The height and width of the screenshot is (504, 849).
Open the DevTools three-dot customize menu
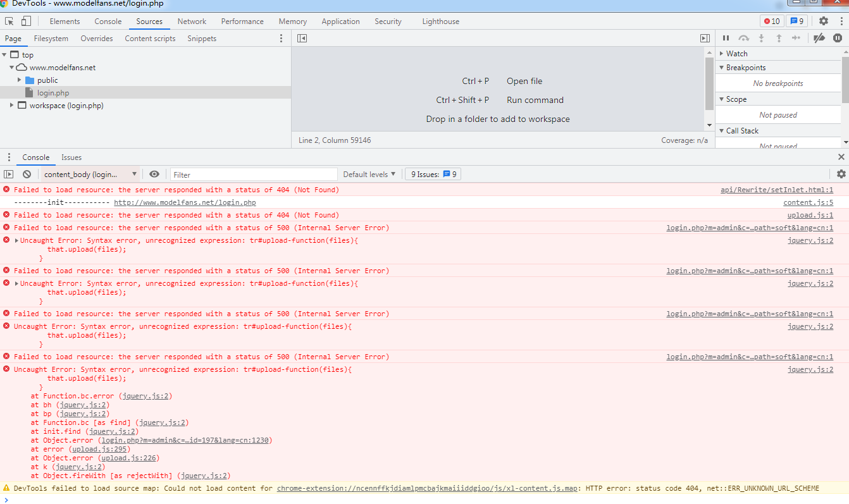[x=841, y=21]
